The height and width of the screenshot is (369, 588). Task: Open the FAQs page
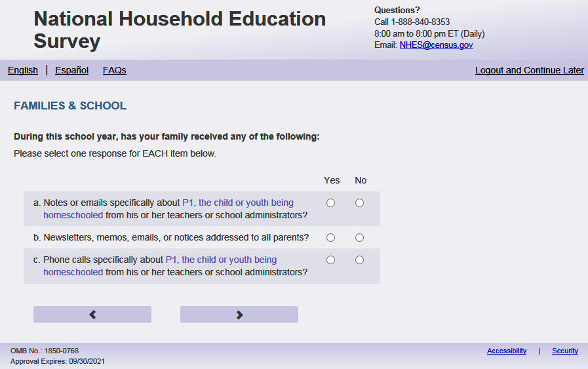coord(115,70)
